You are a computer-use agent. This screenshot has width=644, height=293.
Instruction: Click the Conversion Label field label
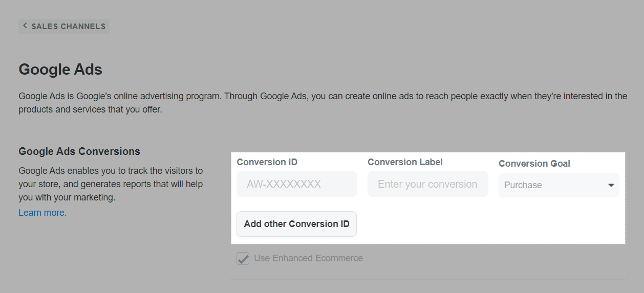405,162
